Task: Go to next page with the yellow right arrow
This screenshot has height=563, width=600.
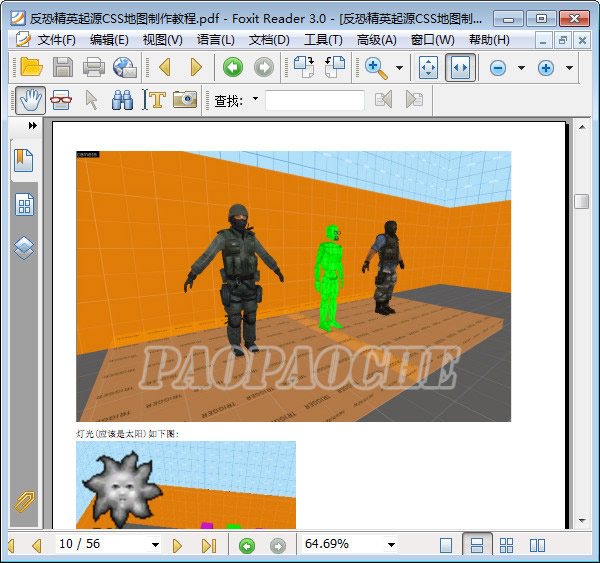Action: click(196, 68)
